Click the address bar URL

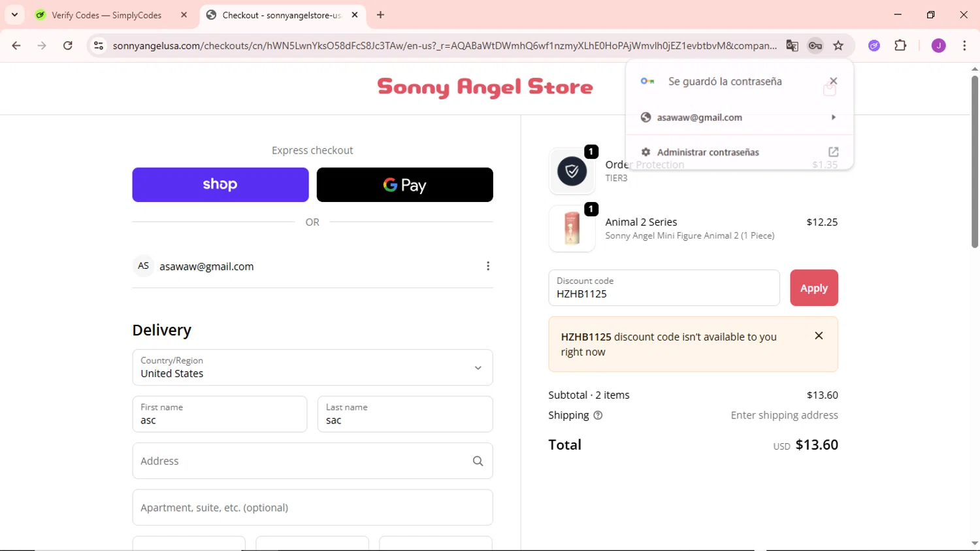coord(444,46)
